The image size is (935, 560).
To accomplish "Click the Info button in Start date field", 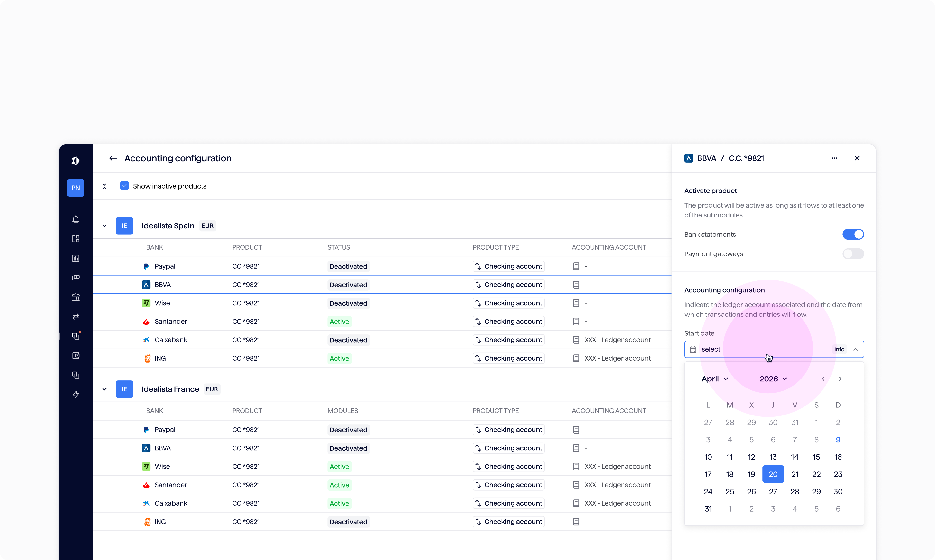I will click(x=839, y=349).
